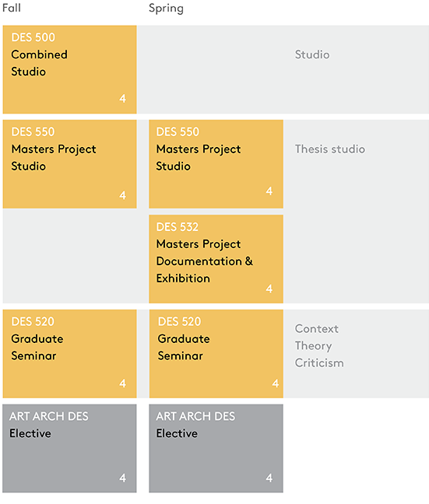429x504 pixels.
Task: Click credit number 4 in DES 532 block
Action: tap(269, 289)
